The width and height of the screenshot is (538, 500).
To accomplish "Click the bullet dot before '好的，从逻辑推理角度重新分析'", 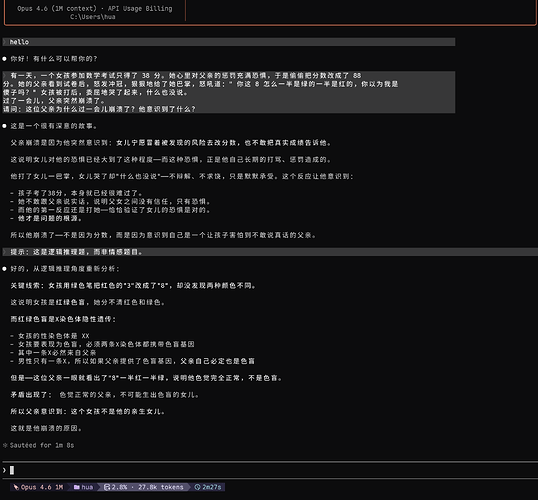I will pyautogui.click(x=4, y=269).
